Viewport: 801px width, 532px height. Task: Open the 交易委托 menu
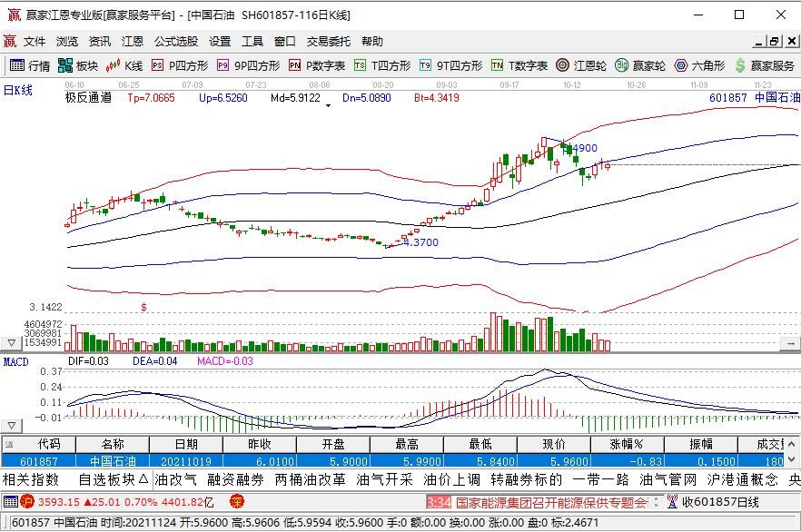[329, 42]
